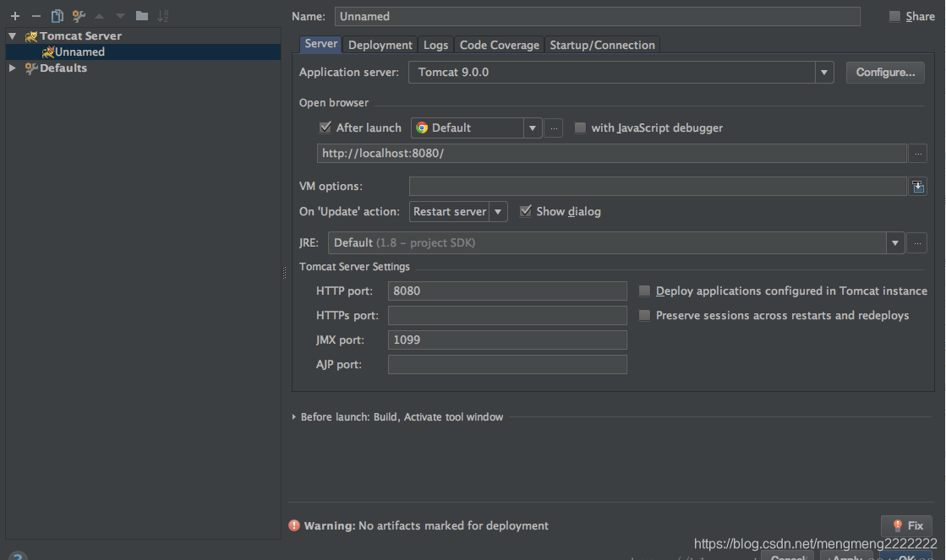Open the JRE dropdown

[x=895, y=243]
